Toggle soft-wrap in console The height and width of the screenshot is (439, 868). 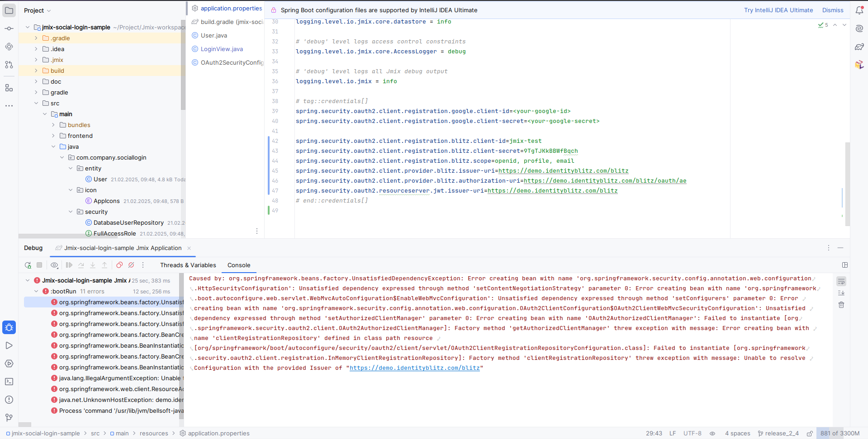click(x=841, y=281)
